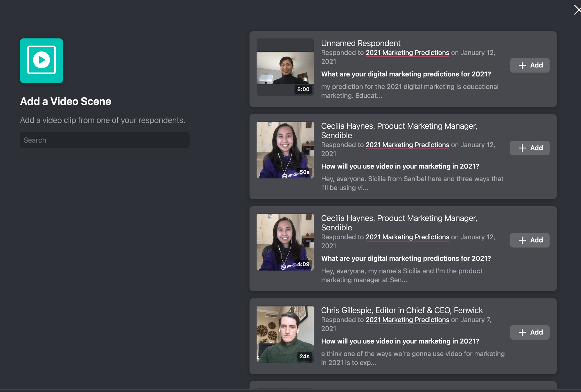The width and height of the screenshot is (581, 392).
Task: Click the plus icon on Unnamed Respondent's Add button
Action: pos(522,65)
